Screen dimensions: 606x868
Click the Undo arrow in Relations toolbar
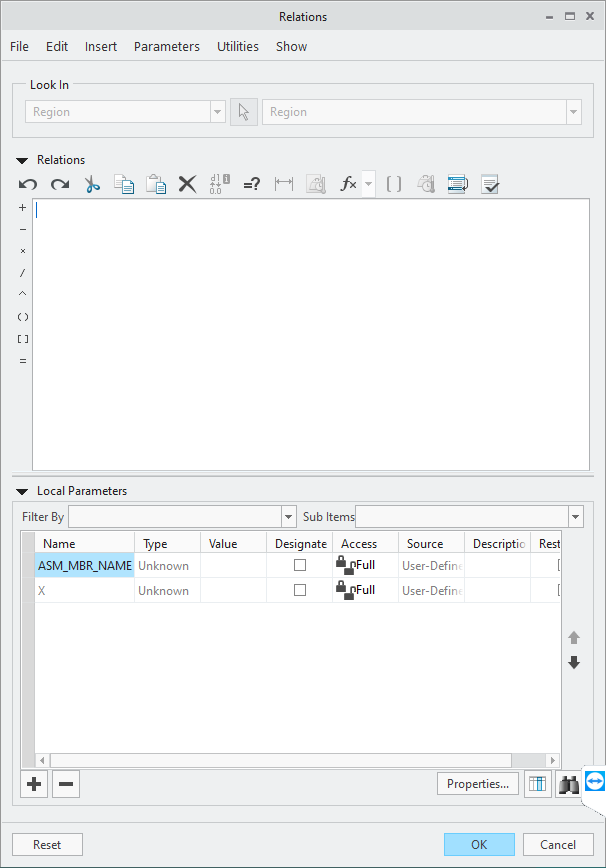click(x=28, y=184)
